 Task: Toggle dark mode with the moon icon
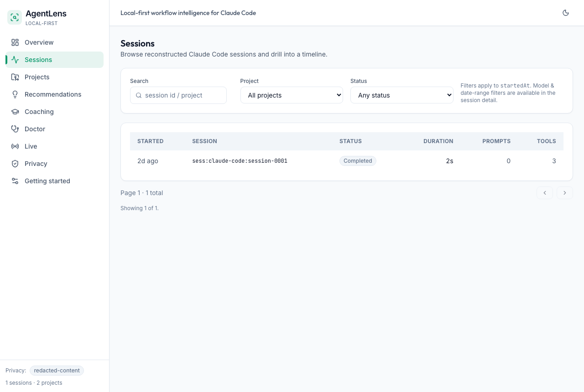(x=566, y=13)
